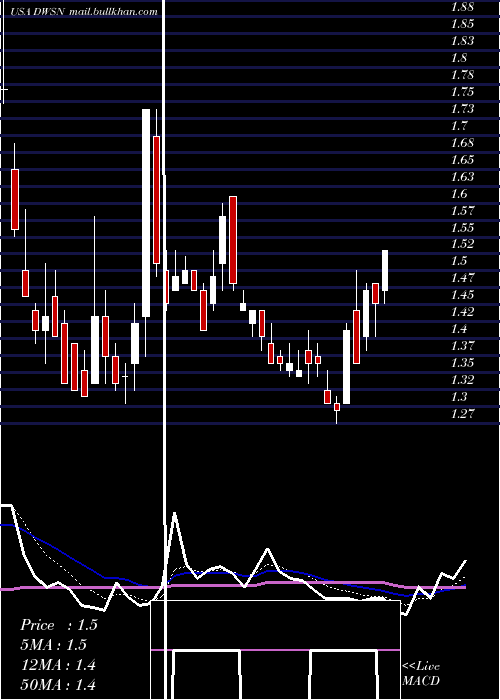Click the 1.78 price axis label
The width and height of the screenshot is (500, 700).
coord(462,75)
